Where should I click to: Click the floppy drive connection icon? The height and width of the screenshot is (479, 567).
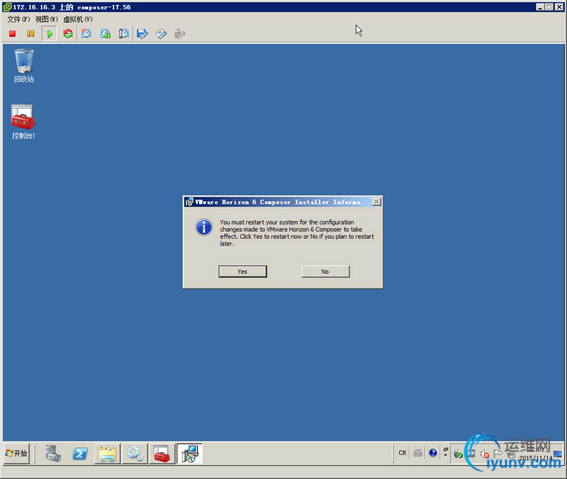(142, 34)
